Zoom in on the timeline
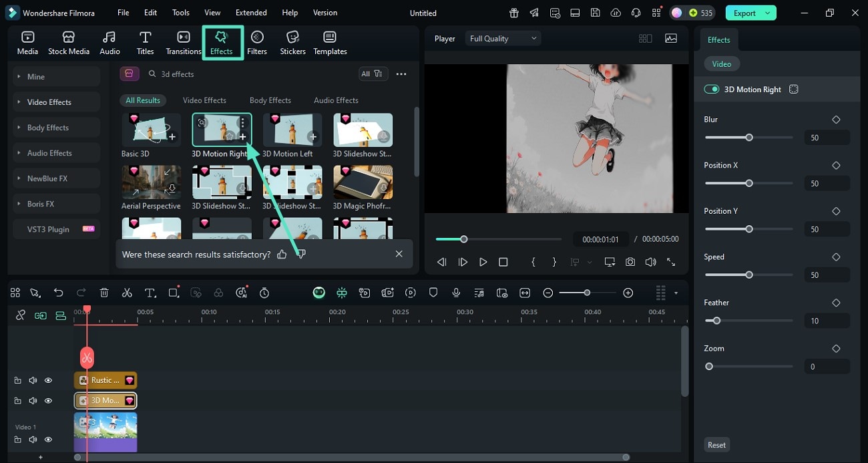Screen dimensions: 868x463 coord(628,293)
